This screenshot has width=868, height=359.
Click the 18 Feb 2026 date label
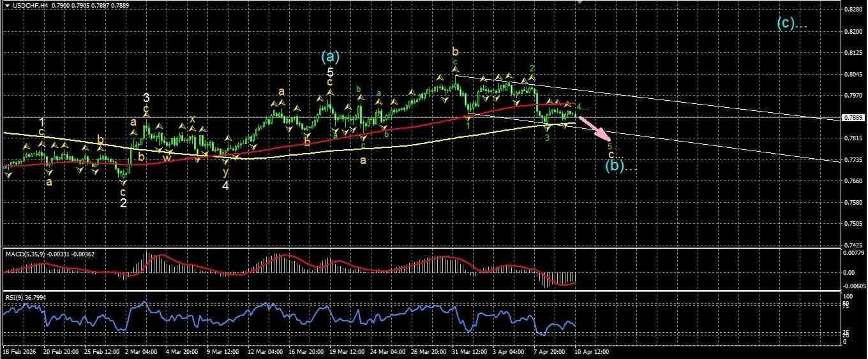[x=19, y=352]
